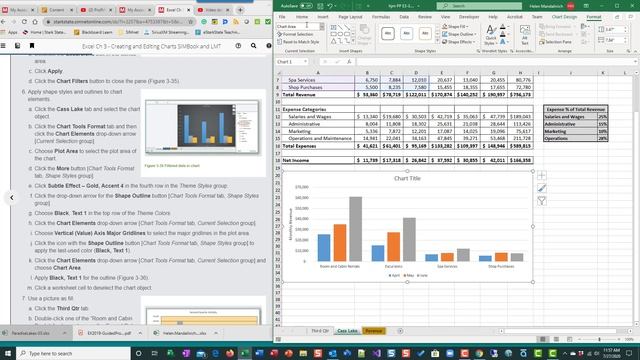Image resolution: width=640 pixels, height=360 pixels.
Task: Open a new browser tab
Action: (240, 9)
